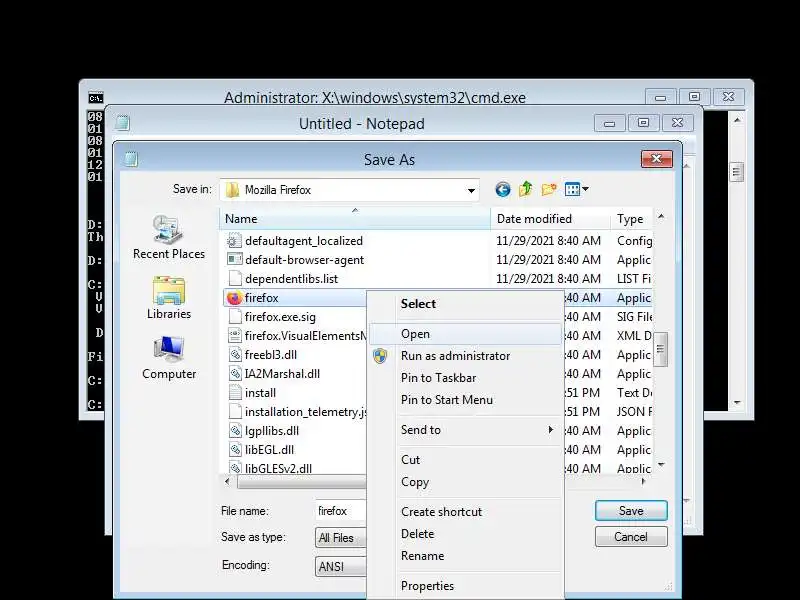Click the file list scroll up arrow
The width and height of the screenshot is (800, 600).
(x=661, y=216)
